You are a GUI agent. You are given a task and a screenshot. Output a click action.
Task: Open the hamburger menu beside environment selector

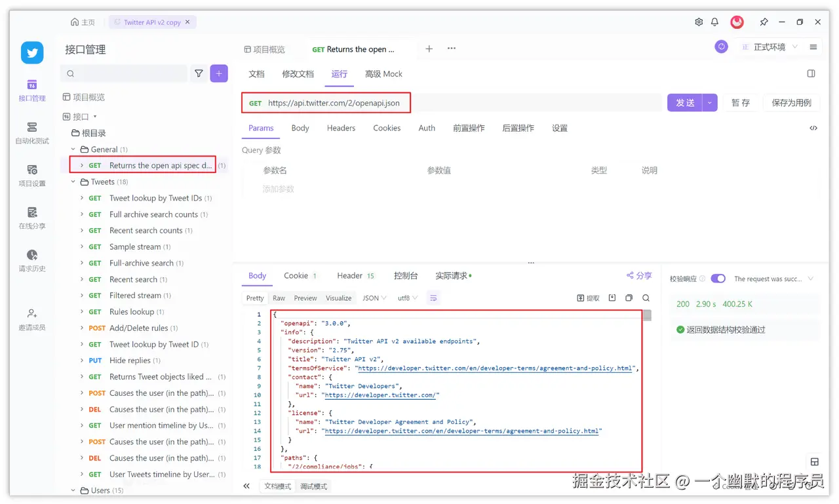[x=813, y=47]
